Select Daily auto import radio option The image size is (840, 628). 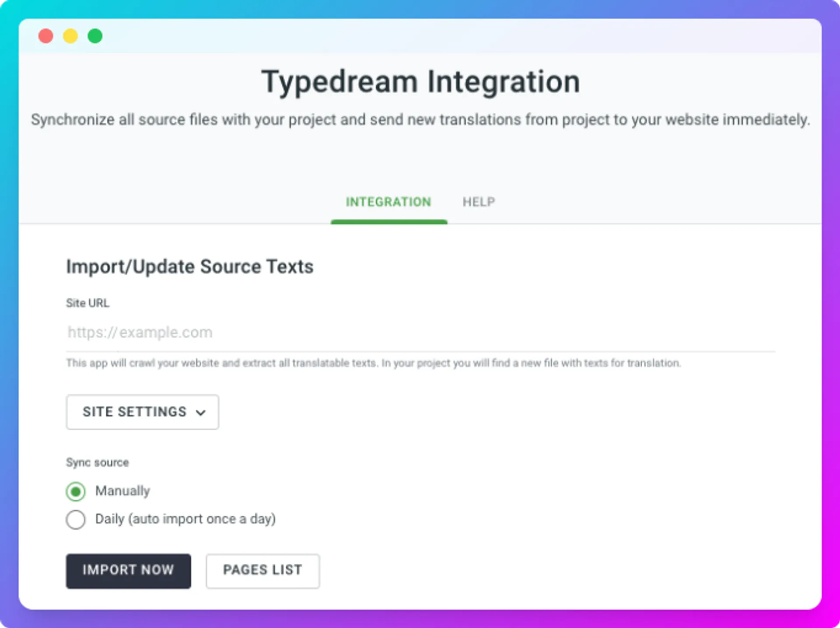tap(76, 520)
